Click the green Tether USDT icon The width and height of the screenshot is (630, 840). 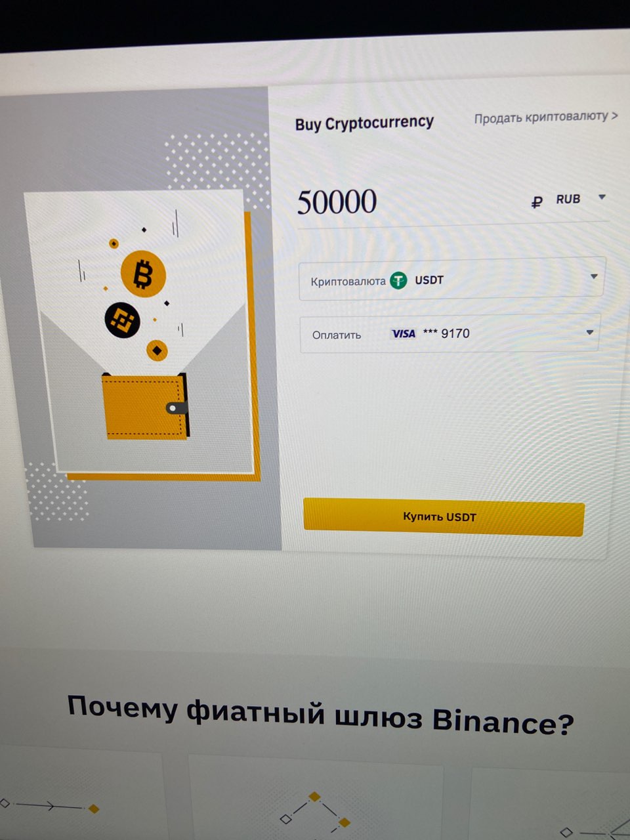398,281
